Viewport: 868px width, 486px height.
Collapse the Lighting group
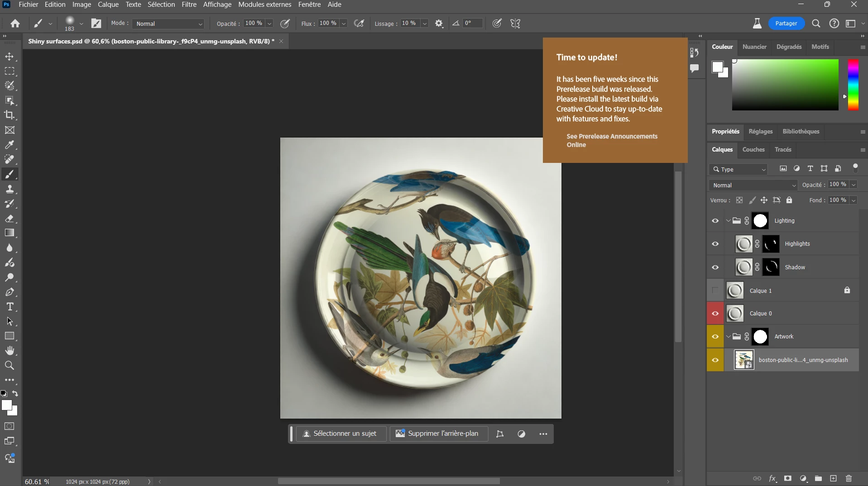pyautogui.click(x=728, y=221)
